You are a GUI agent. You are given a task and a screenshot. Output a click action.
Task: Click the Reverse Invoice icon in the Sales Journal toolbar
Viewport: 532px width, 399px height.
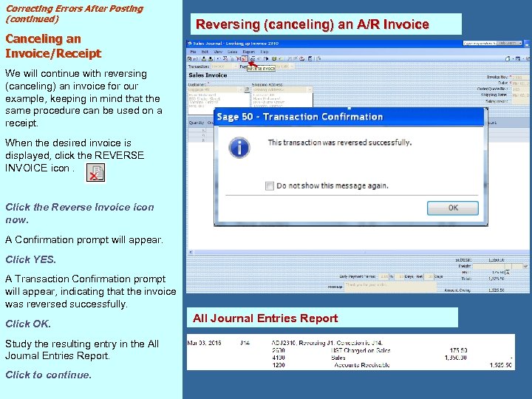coord(245,58)
